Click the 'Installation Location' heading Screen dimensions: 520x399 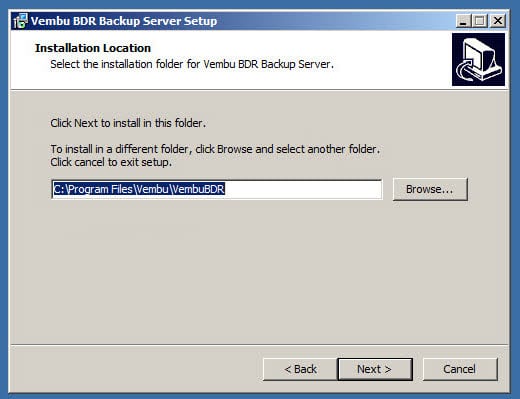[x=93, y=48]
